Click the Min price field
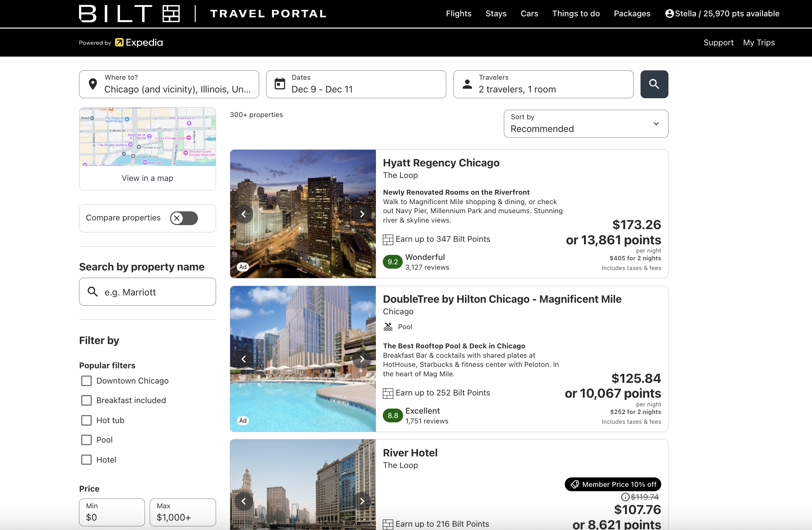Image resolution: width=812 pixels, height=530 pixels. (x=112, y=512)
